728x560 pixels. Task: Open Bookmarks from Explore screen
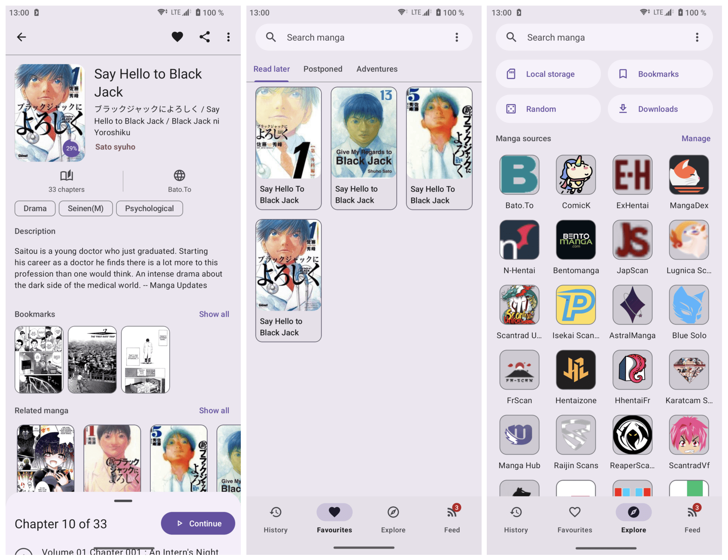coord(660,74)
